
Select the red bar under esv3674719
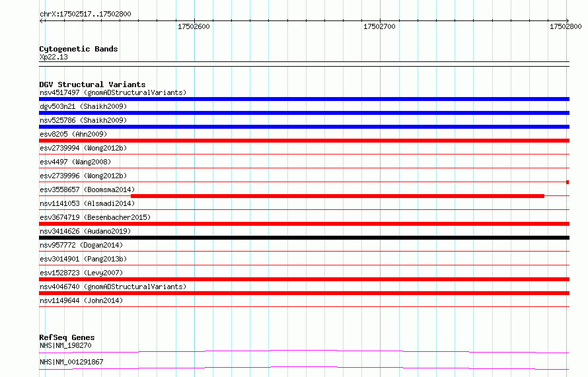(304, 224)
